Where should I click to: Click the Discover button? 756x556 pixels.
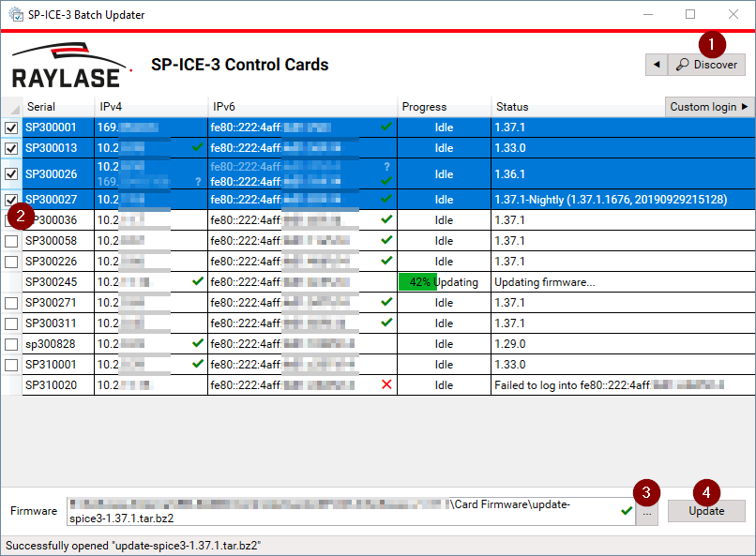706,65
